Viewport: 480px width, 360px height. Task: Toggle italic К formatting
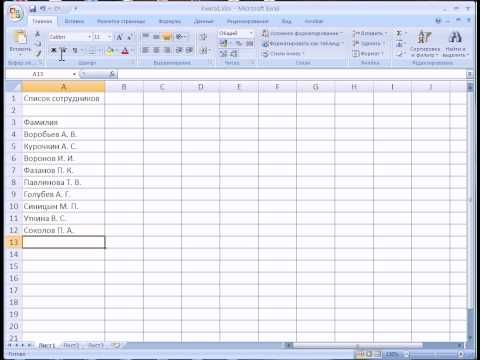(x=64, y=51)
